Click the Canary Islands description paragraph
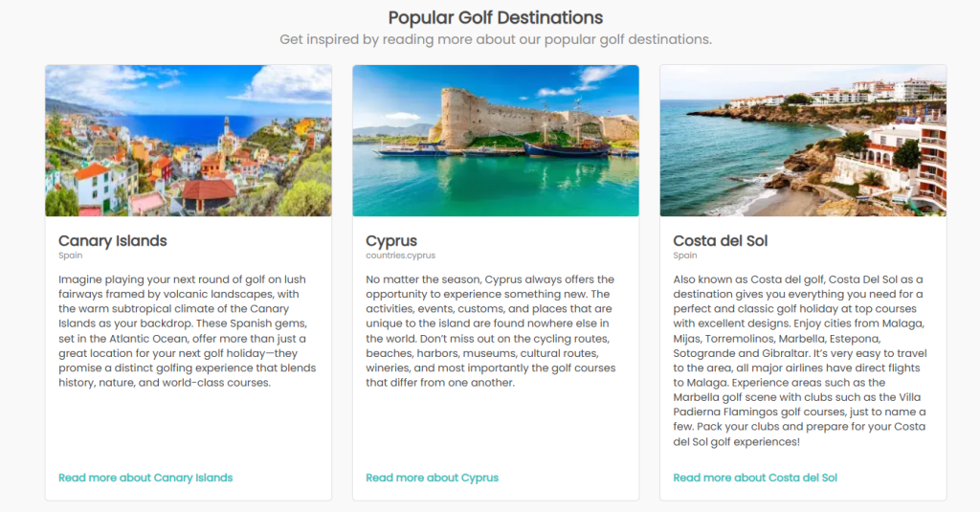 [x=188, y=331]
